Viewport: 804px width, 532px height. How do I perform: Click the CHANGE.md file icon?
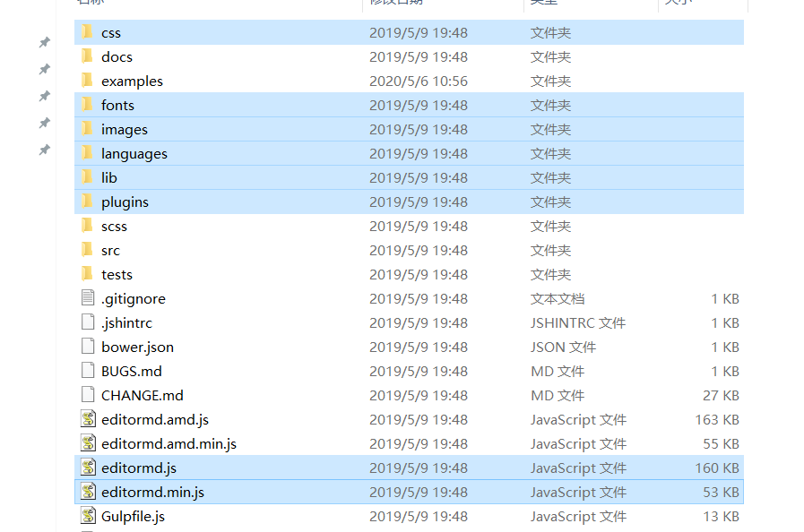tap(88, 394)
